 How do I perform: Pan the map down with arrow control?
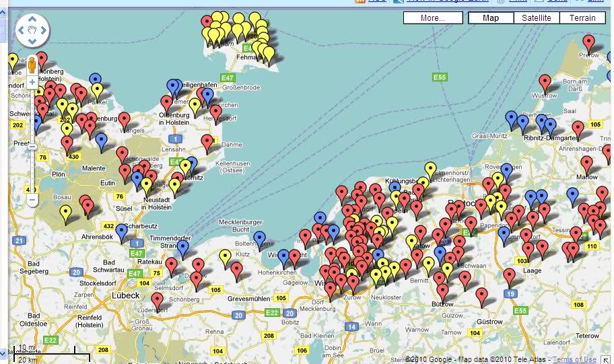point(32,41)
